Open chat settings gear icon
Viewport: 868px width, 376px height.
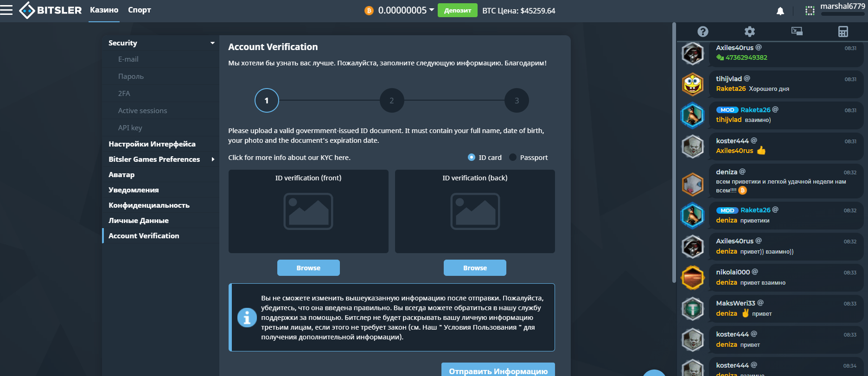[750, 32]
